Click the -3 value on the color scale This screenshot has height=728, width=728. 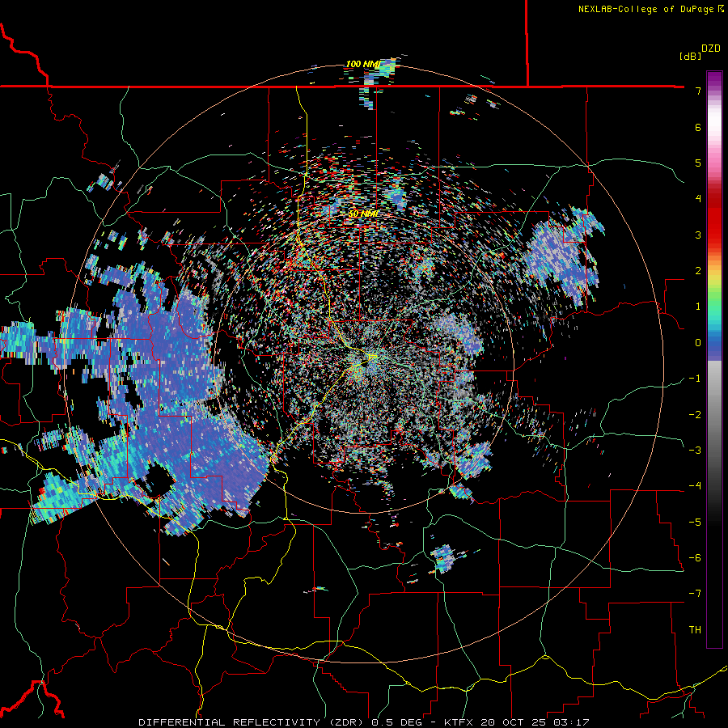pos(695,451)
